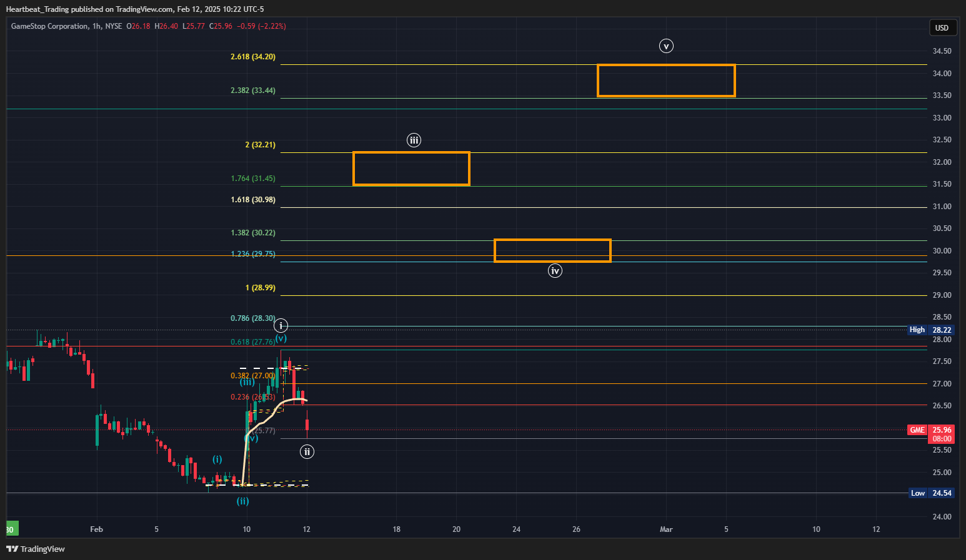Image resolution: width=966 pixels, height=560 pixels.
Task: Click the USD currency button
Action: [942, 27]
